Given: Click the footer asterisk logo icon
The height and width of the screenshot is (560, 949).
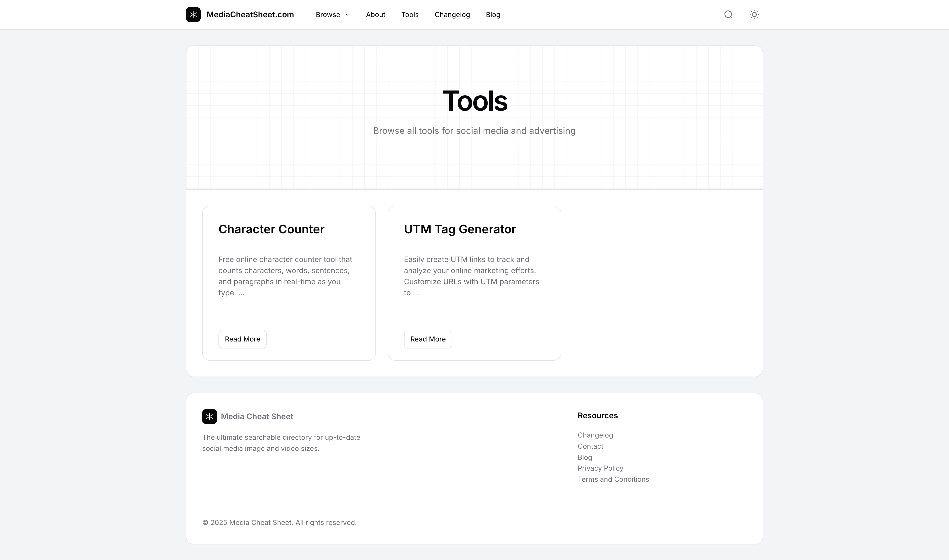Looking at the screenshot, I should [209, 416].
